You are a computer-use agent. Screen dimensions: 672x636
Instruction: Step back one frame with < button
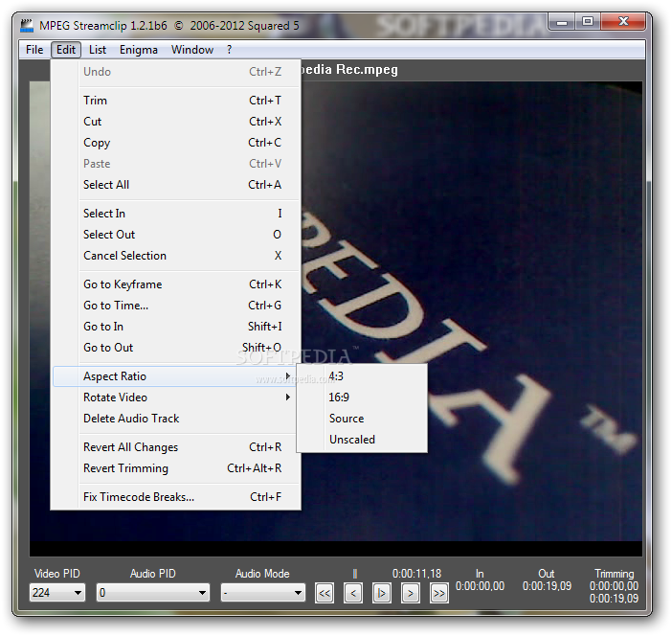click(353, 593)
